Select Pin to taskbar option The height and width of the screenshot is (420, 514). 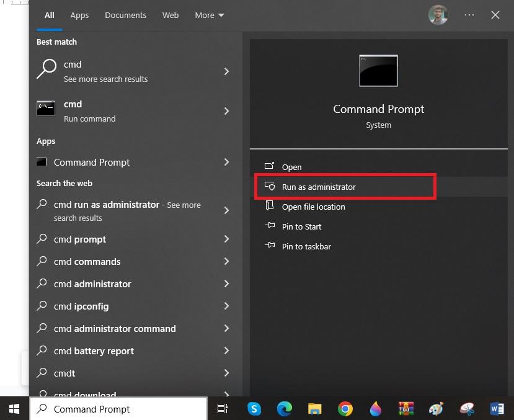click(306, 246)
